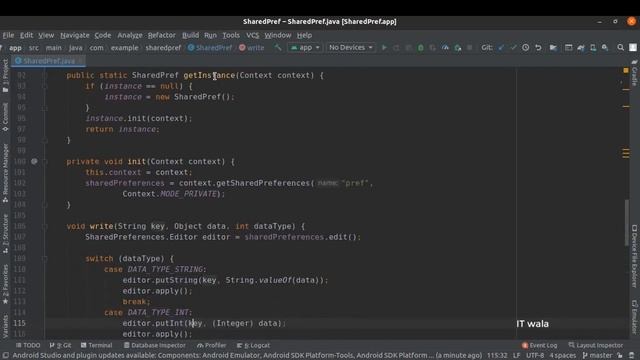The width and height of the screenshot is (640, 360).
Task: Open the Navigate menu
Action: click(75, 36)
